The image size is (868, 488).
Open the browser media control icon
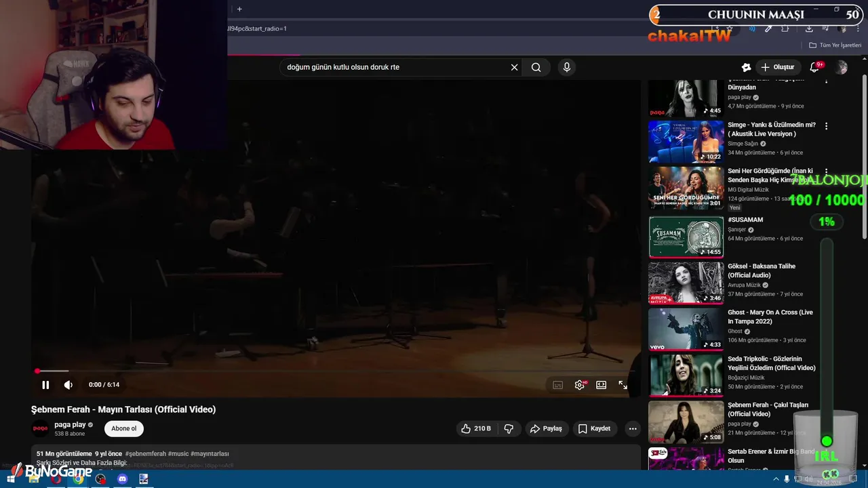tap(826, 28)
